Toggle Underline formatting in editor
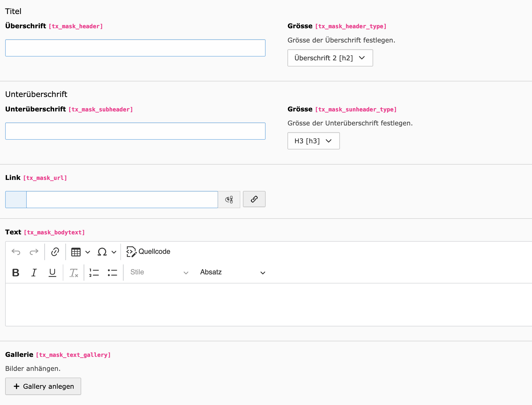This screenshot has height=405, width=532. click(52, 273)
